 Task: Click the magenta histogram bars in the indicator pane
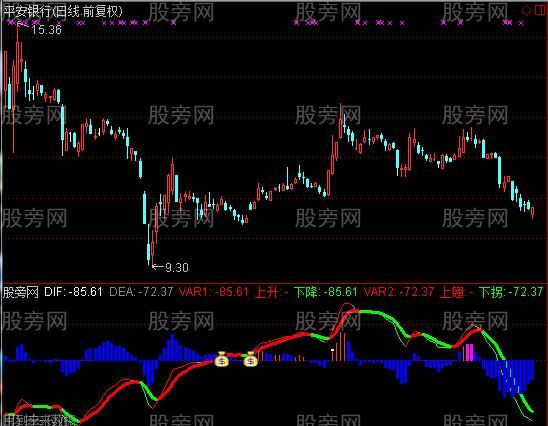tap(470, 352)
